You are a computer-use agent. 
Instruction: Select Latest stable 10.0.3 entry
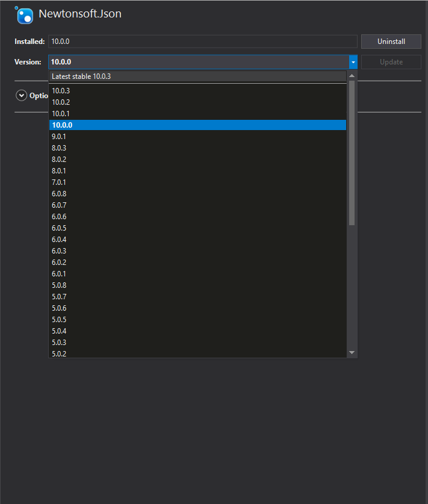(197, 76)
